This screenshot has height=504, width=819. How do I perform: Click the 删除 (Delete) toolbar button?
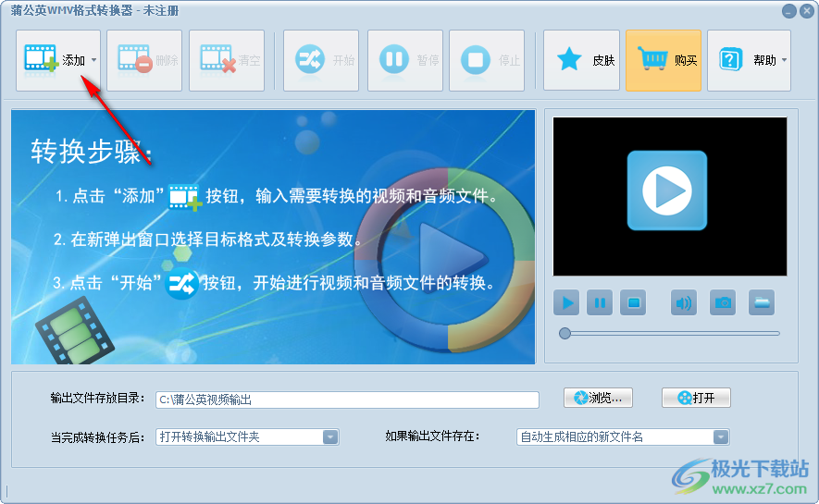tap(144, 60)
